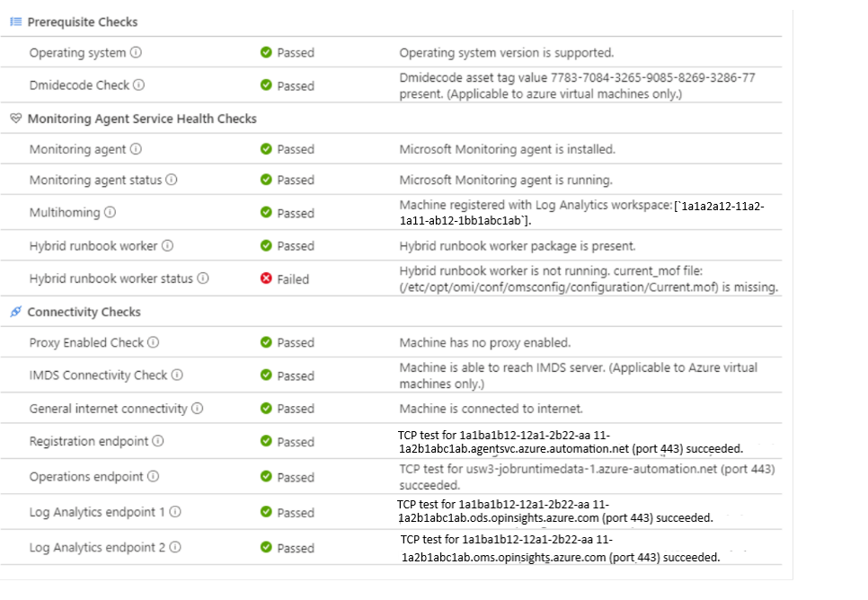This screenshot has height=600, width=868.
Task: Select the Prerequisite Checks section heading
Action: point(83,22)
